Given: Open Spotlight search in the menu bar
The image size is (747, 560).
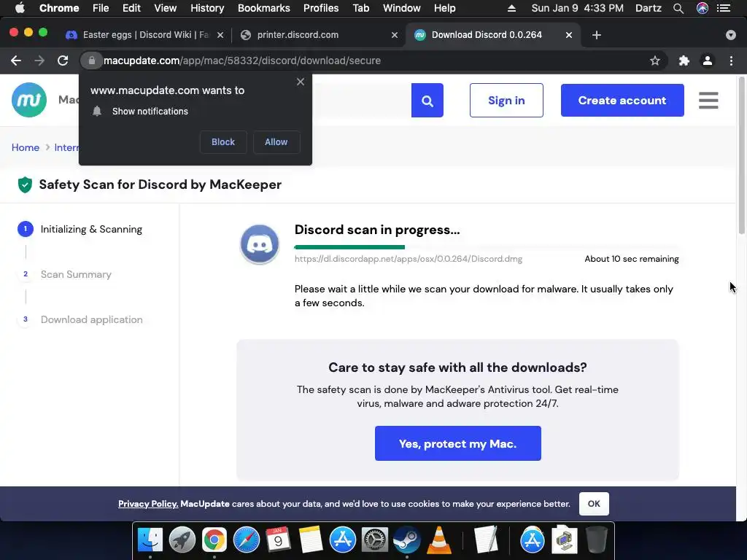Looking at the screenshot, I should point(678,8).
